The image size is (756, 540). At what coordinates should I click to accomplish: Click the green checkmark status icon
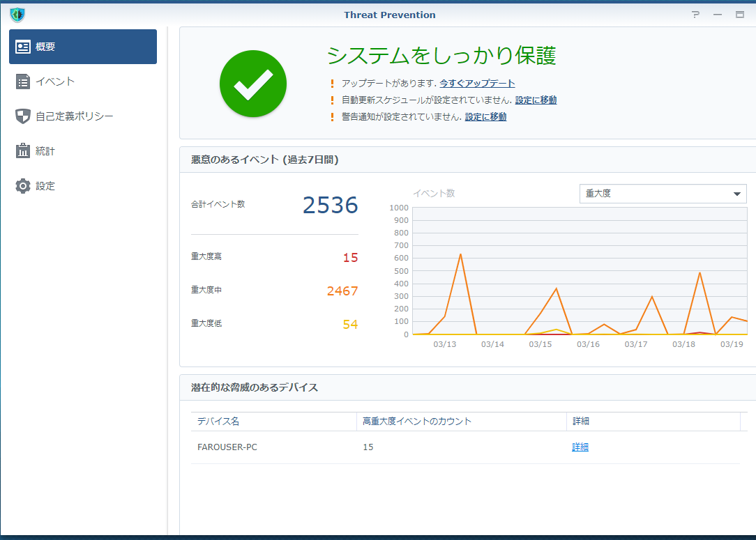point(252,84)
